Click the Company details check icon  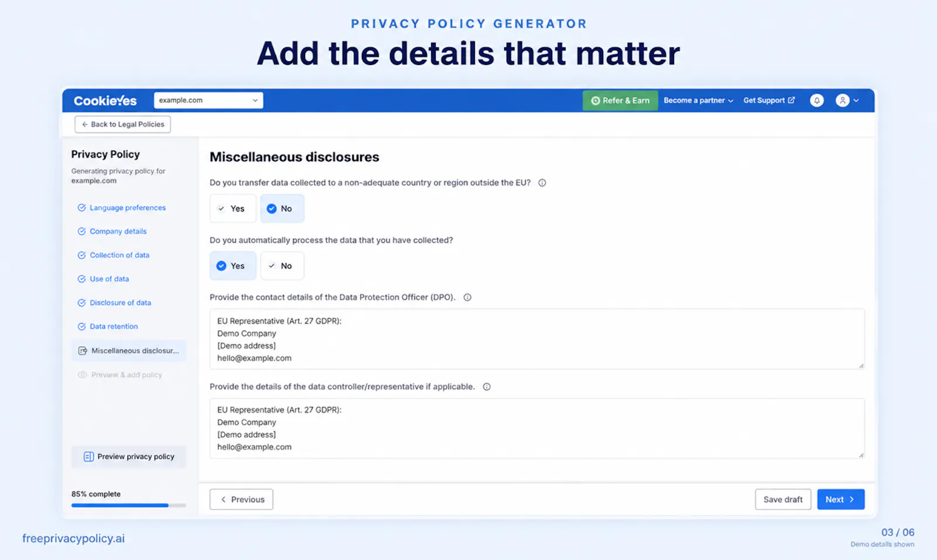click(x=82, y=231)
